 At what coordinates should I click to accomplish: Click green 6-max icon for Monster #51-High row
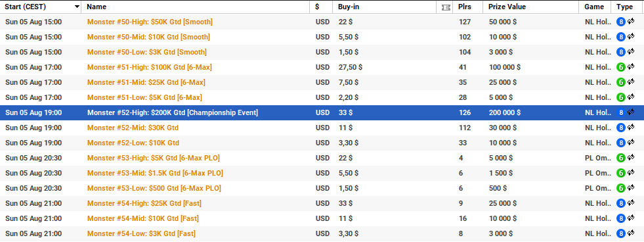coord(620,67)
